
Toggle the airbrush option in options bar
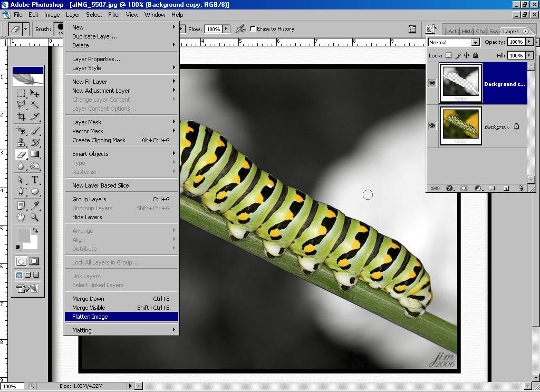tap(240, 29)
